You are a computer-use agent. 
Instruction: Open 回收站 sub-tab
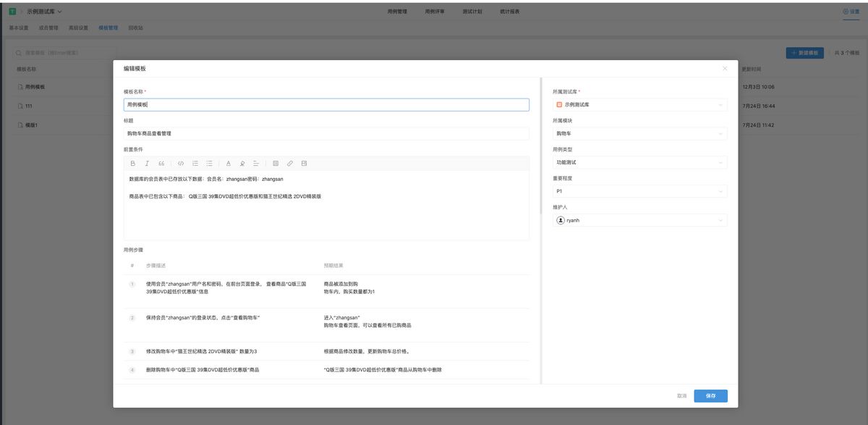pos(135,28)
